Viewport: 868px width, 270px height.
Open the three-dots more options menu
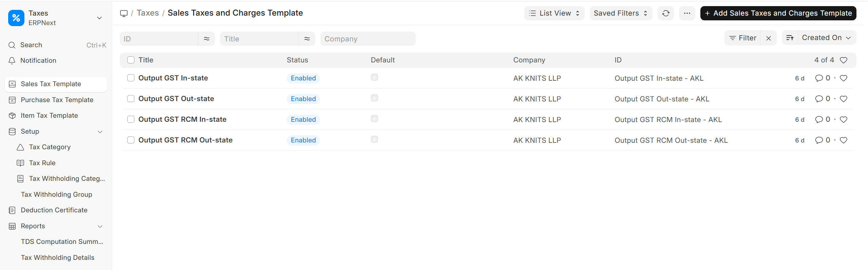click(687, 13)
